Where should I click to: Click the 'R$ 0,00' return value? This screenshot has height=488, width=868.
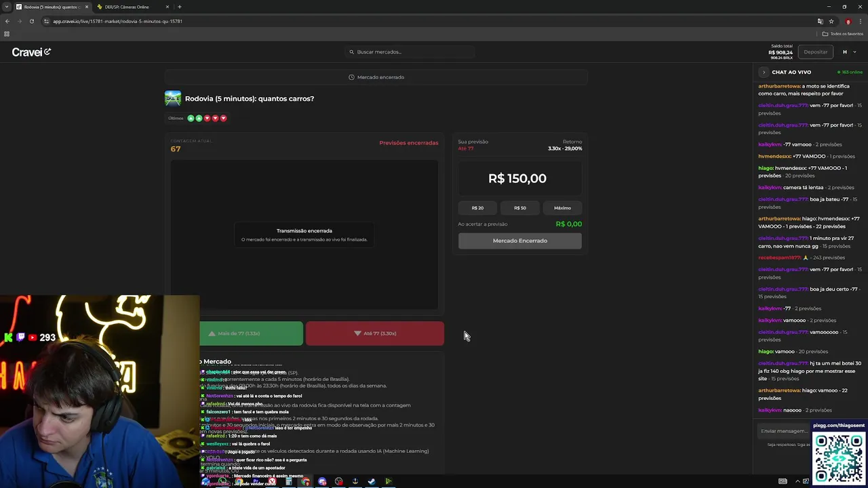pos(569,224)
